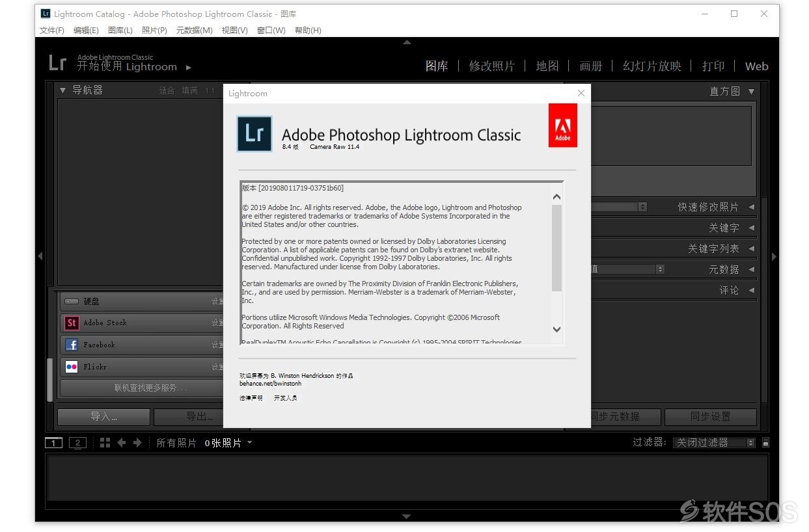
Task: Open the 帮助(H) menu
Action: tap(308, 31)
